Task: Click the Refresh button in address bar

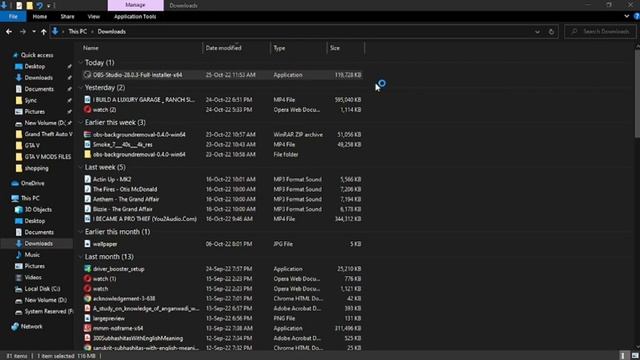Action: click(551, 31)
